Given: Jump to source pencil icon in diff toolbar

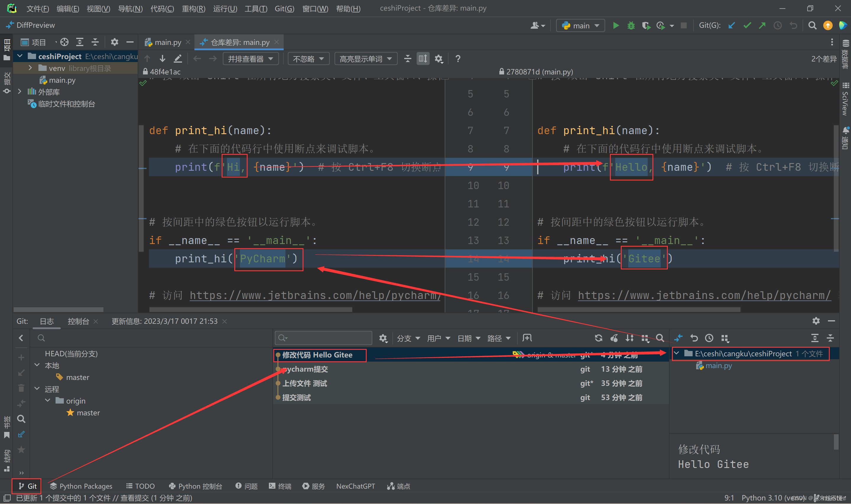Looking at the screenshot, I should 178,59.
